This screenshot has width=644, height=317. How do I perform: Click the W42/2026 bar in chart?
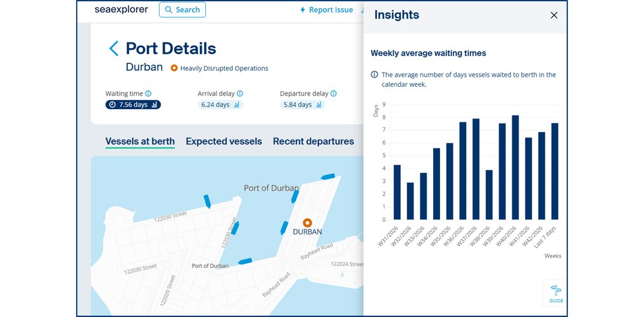pyautogui.click(x=541, y=176)
